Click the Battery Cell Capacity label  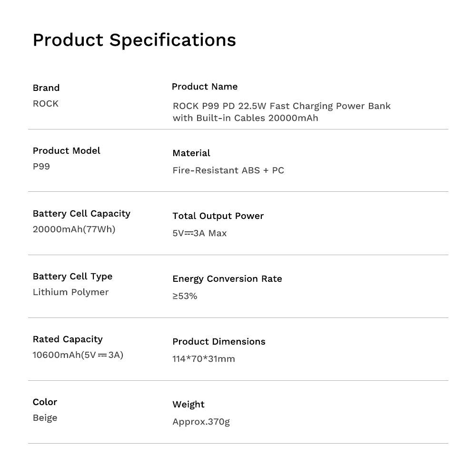pos(81,213)
